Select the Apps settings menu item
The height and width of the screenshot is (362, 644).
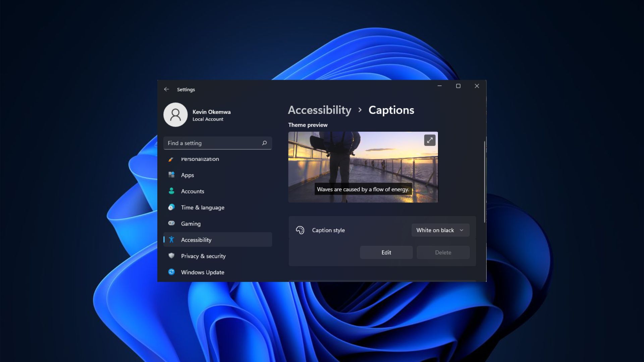pyautogui.click(x=187, y=175)
